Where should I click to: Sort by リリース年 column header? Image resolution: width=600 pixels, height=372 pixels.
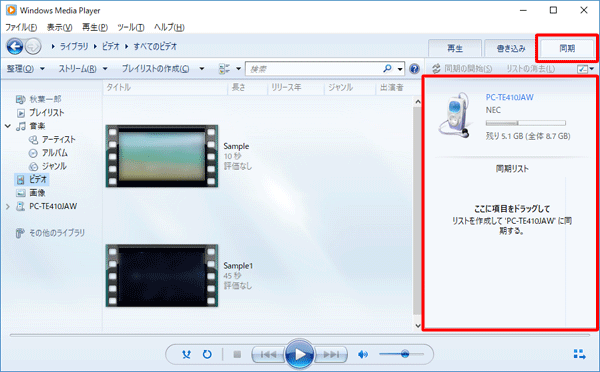tap(295, 88)
